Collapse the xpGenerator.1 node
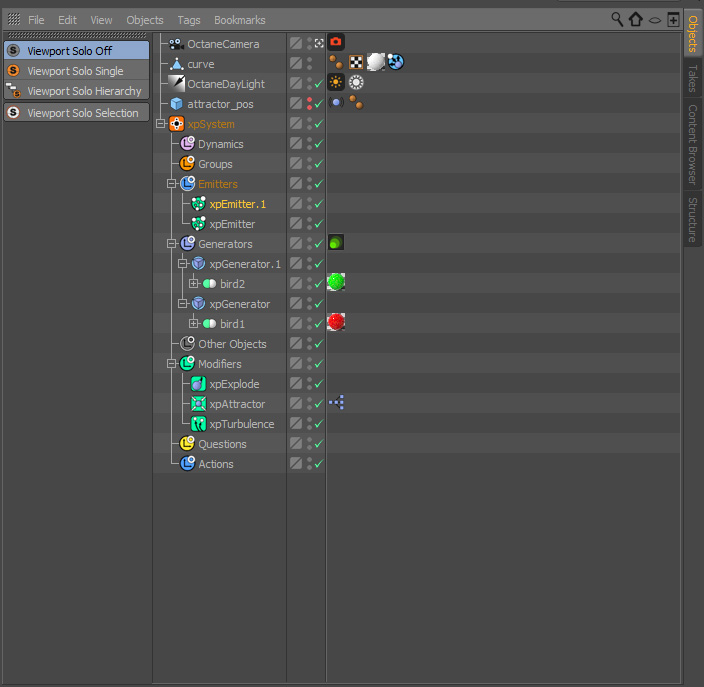Viewport: 704px width, 687px height. pos(182,264)
